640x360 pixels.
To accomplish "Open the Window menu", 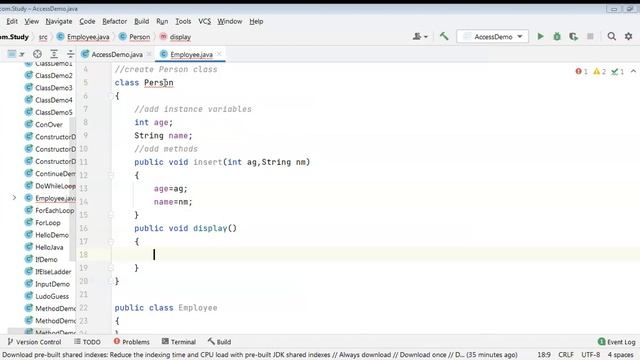I will coord(229,21).
